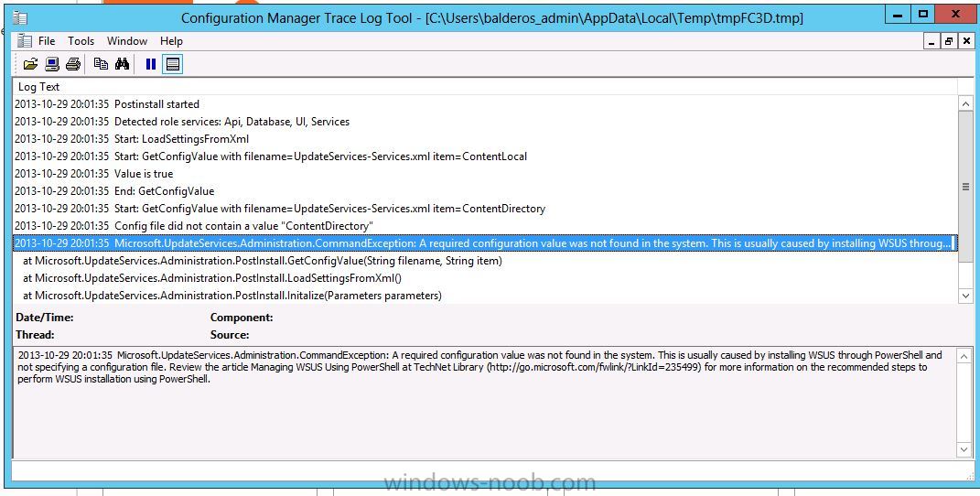Select 'Config file did not contain a value' line

click(485, 226)
